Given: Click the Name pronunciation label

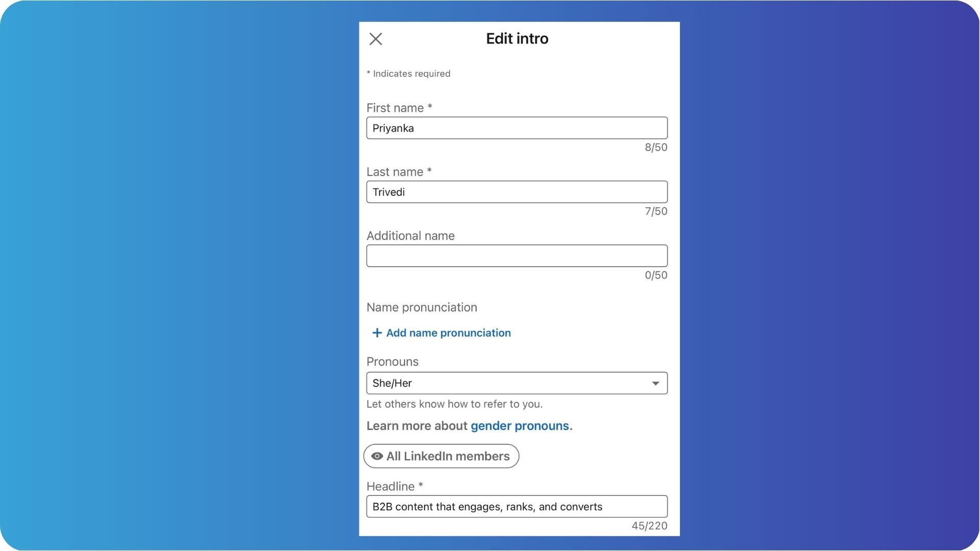Looking at the screenshot, I should coord(422,307).
